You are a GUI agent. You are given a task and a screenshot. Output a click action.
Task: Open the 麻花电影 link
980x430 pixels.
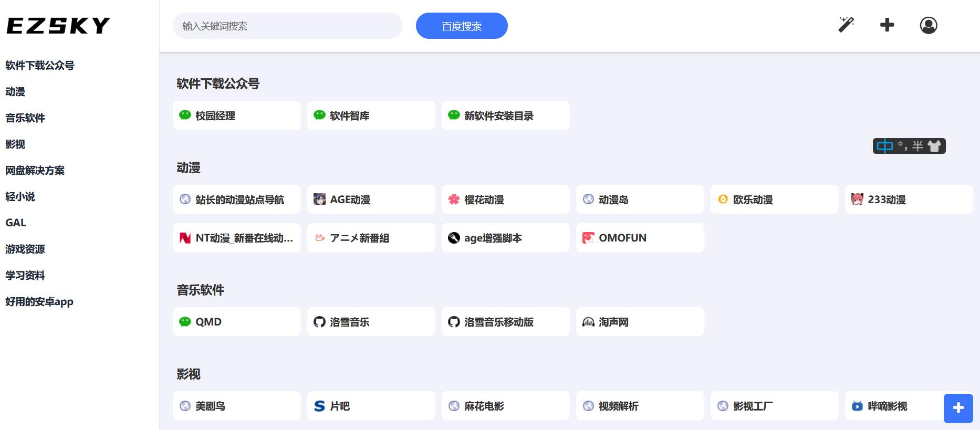tap(506, 406)
